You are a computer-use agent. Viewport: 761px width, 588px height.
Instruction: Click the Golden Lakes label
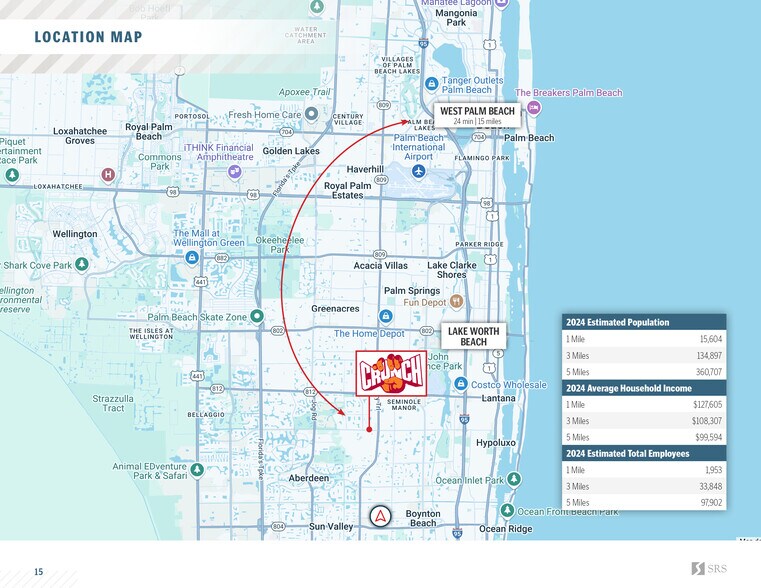tap(291, 151)
